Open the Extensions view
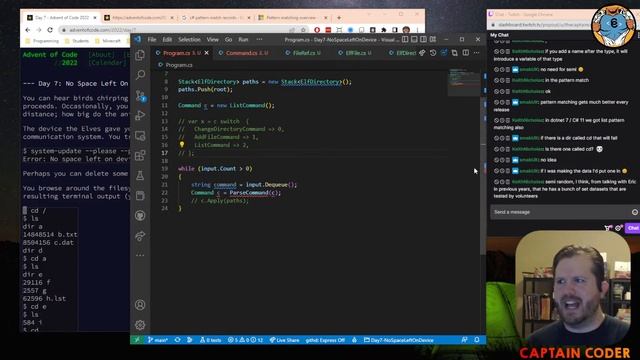 [x=140, y=156]
